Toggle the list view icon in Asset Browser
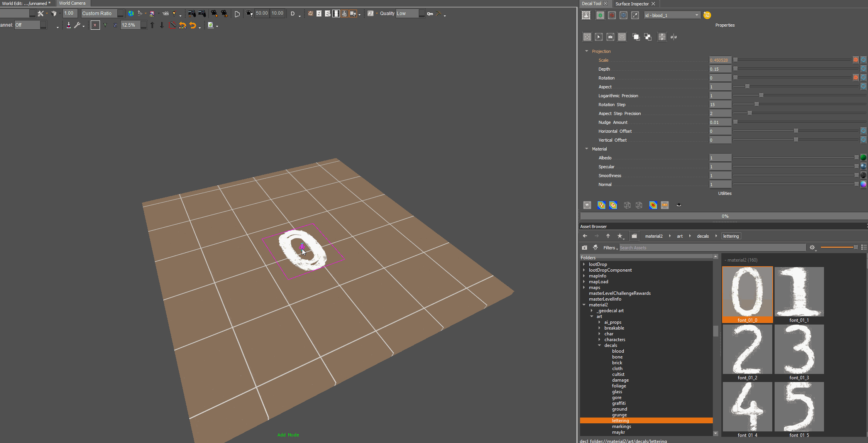 click(864, 247)
